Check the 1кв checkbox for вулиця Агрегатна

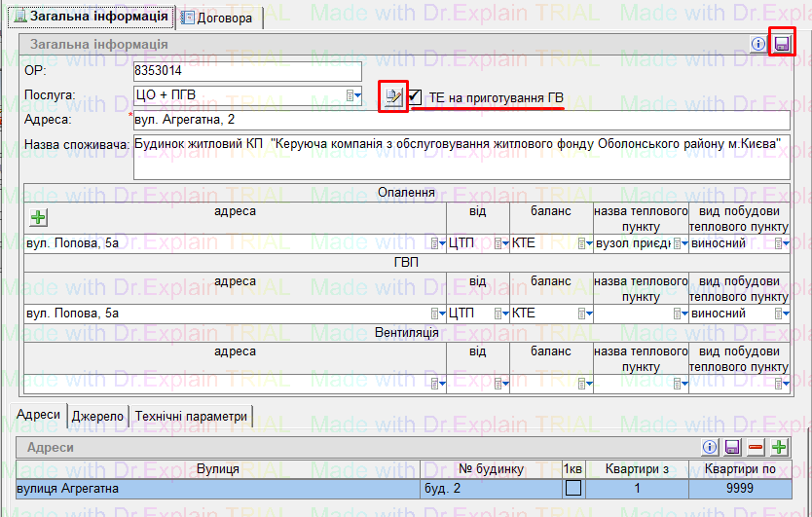(573, 488)
